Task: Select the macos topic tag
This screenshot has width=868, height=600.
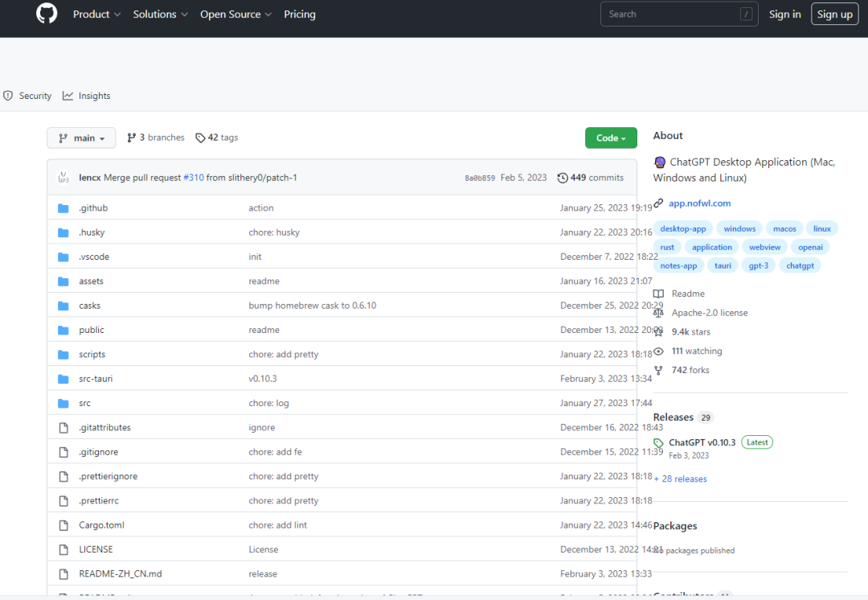Action: (784, 228)
